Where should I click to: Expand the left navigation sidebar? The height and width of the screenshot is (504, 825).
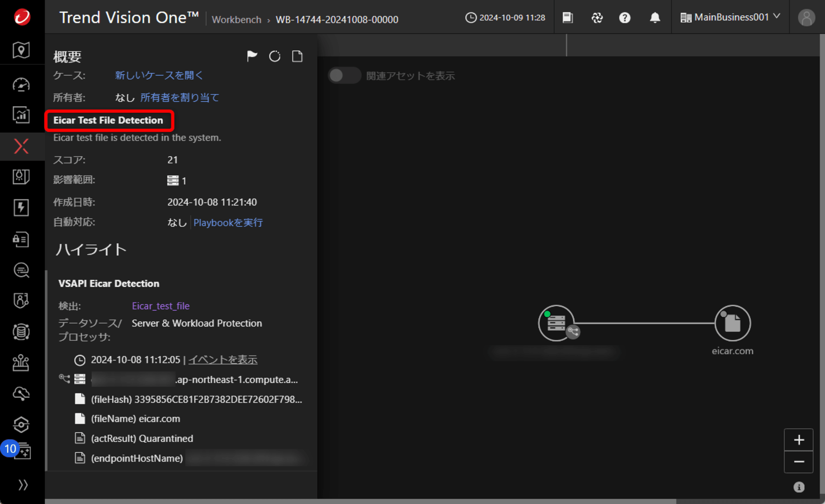tap(23, 485)
